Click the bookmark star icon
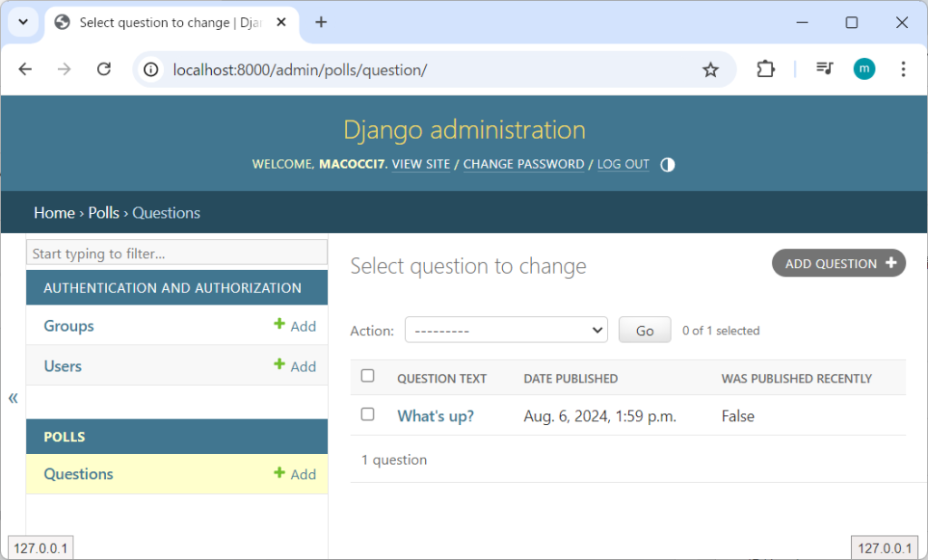 710,70
